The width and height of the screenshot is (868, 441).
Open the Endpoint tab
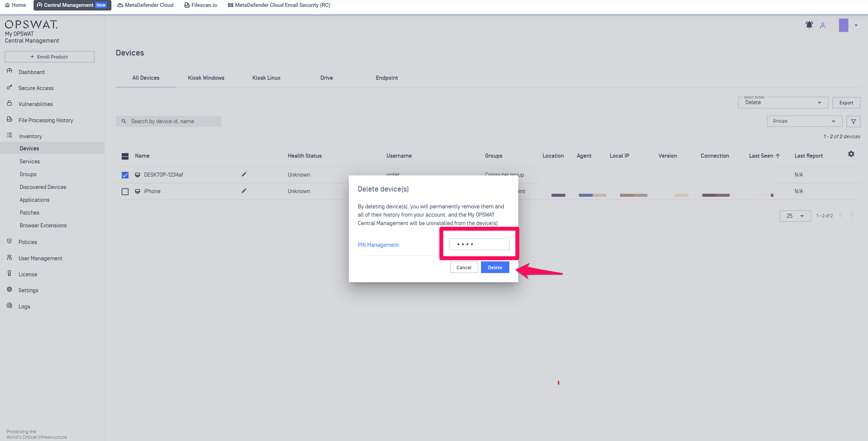click(387, 78)
